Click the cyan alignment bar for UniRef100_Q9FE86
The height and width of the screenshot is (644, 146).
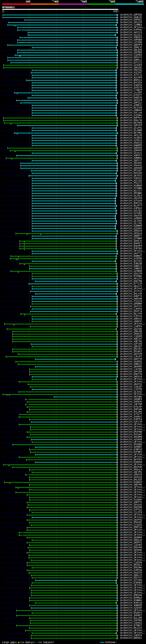[60, 15]
